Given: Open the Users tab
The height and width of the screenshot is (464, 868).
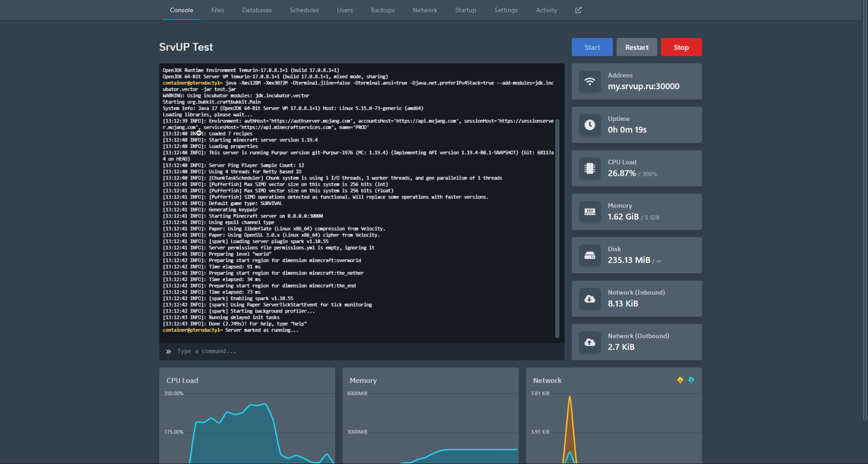Looking at the screenshot, I should click(345, 10).
